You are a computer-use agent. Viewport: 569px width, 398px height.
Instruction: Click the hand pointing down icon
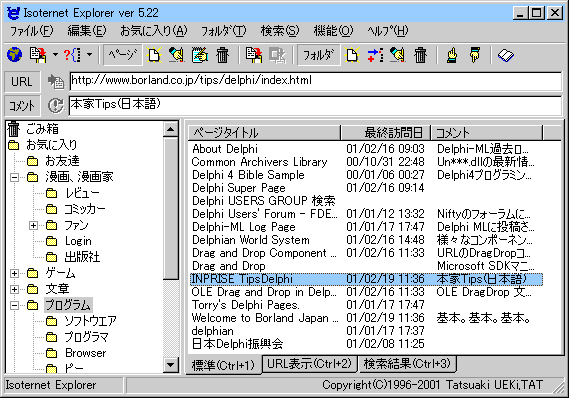(475, 55)
